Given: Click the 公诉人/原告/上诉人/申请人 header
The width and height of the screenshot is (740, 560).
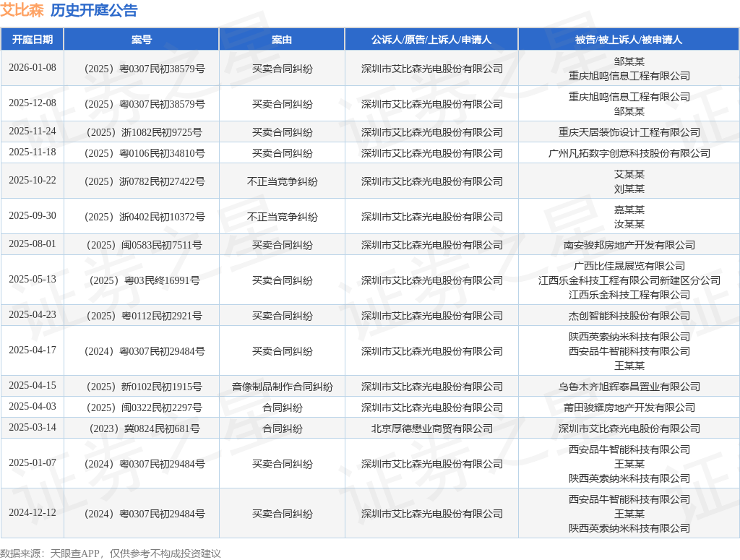Looking at the screenshot, I should click(431, 40).
